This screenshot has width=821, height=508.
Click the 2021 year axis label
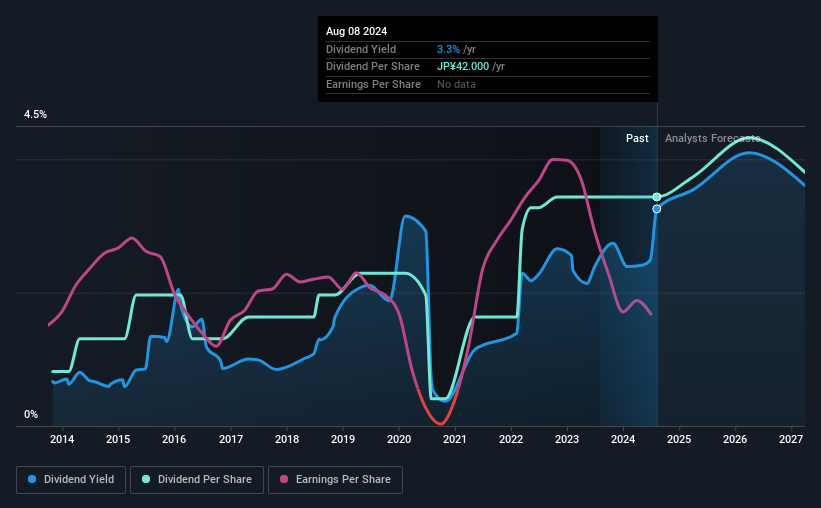pos(454,439)
